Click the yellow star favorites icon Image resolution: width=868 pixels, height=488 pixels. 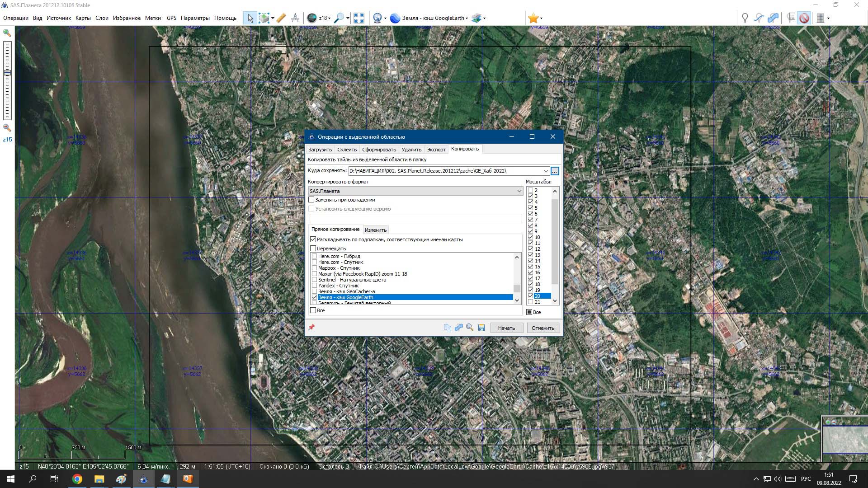(x=533, y=18)
